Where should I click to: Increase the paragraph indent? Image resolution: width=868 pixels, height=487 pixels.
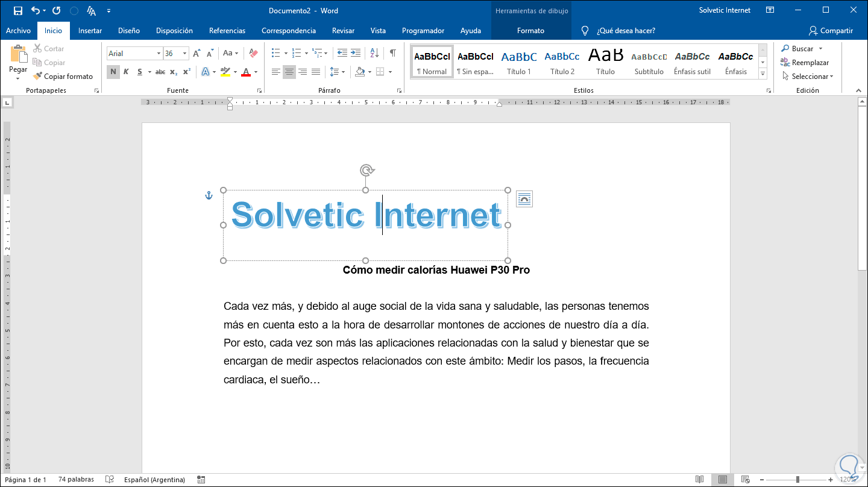click(x=356, y=53)
